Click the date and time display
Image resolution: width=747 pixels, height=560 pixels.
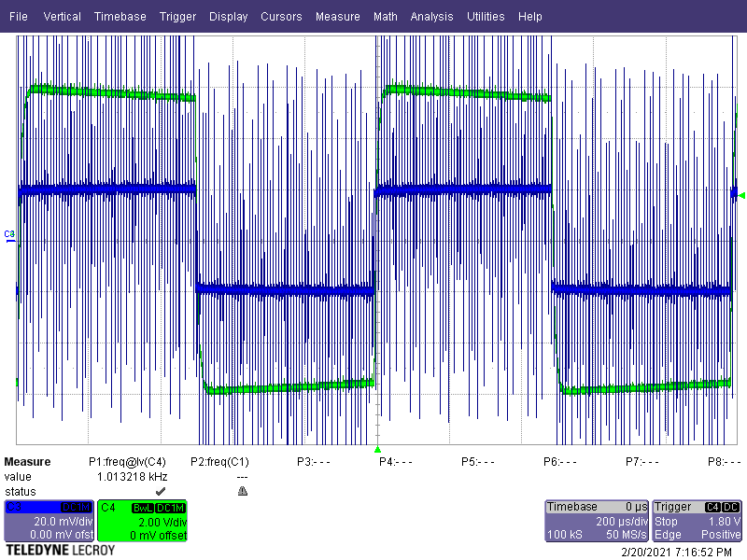(676, 553)
